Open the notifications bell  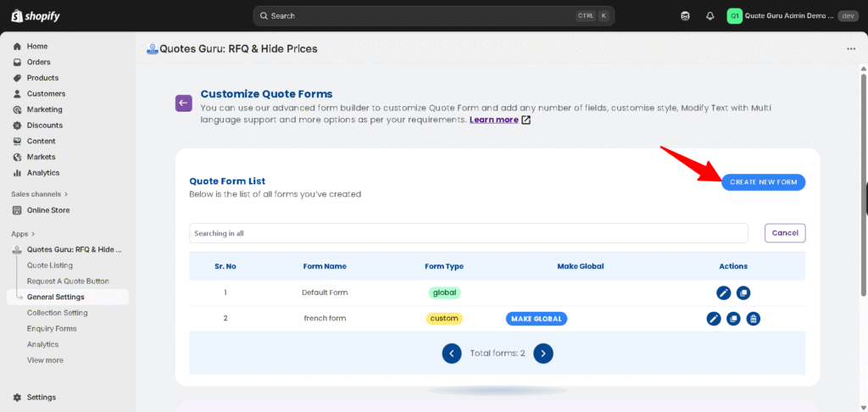click(709, 16)
